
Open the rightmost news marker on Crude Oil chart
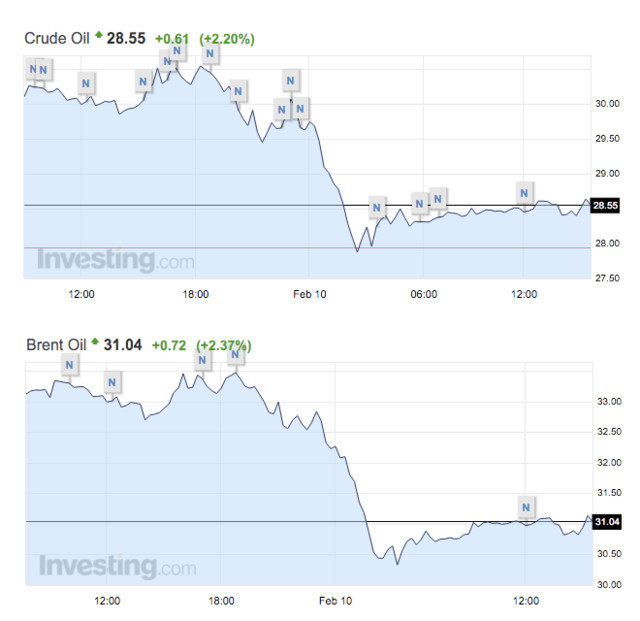pos(525,192)
